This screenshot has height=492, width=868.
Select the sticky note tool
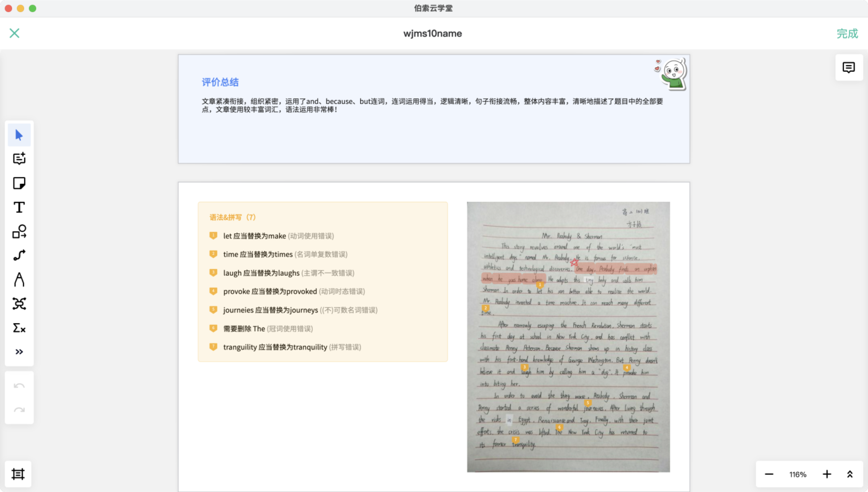click(19, 183)
